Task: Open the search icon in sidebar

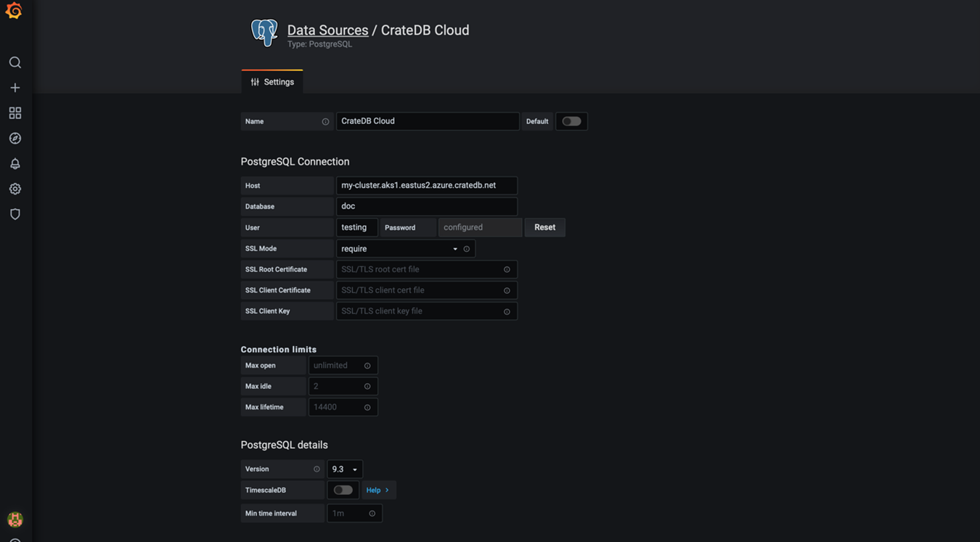Action: 15,62
